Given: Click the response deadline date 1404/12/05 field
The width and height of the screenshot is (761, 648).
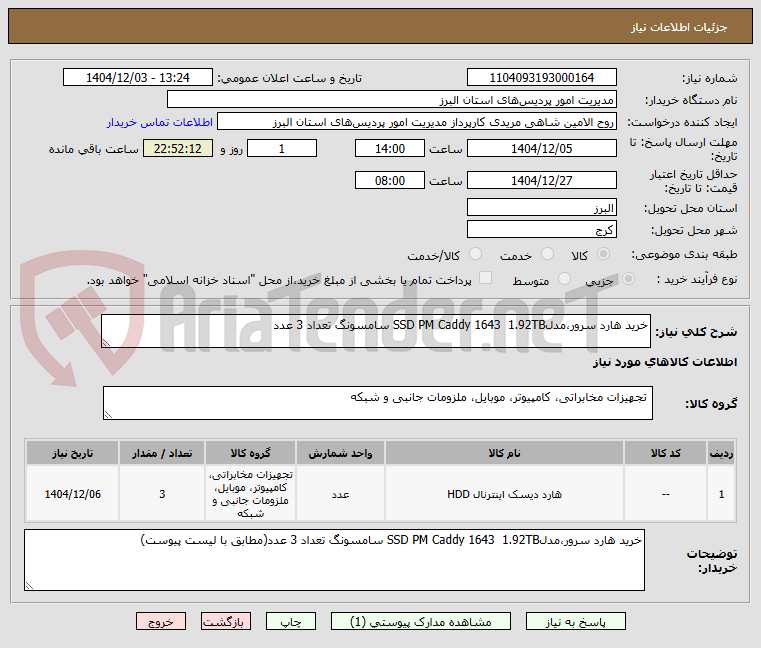Looking at the screenshot, I should pos(542,148).
